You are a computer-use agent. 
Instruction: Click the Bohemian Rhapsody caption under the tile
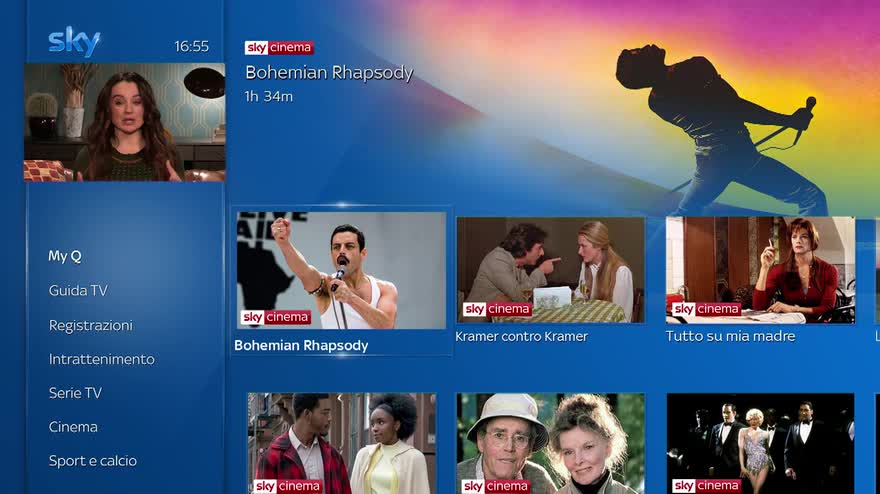pyautogui.click(x=301, y=346)
